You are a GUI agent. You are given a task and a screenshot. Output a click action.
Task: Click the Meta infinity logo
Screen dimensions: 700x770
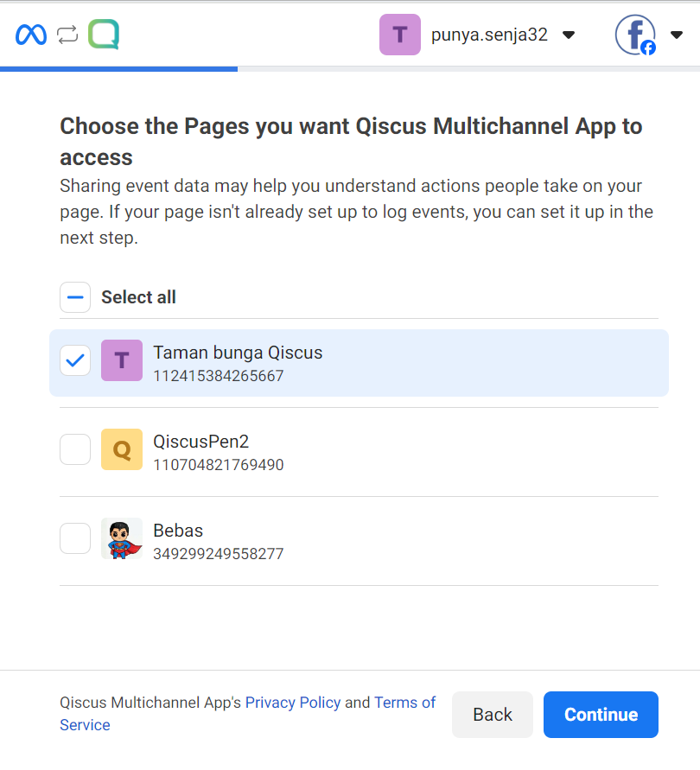[x=31, y=35]
